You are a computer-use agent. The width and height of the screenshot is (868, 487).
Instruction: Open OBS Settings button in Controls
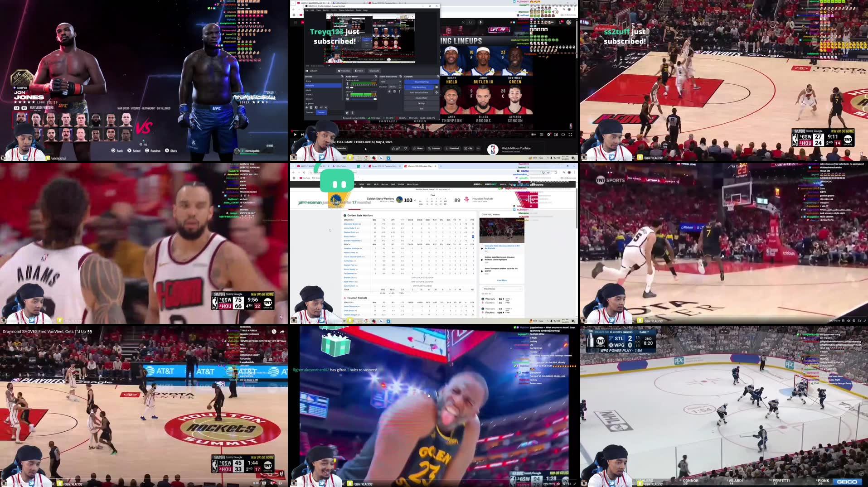coord(422,103)
